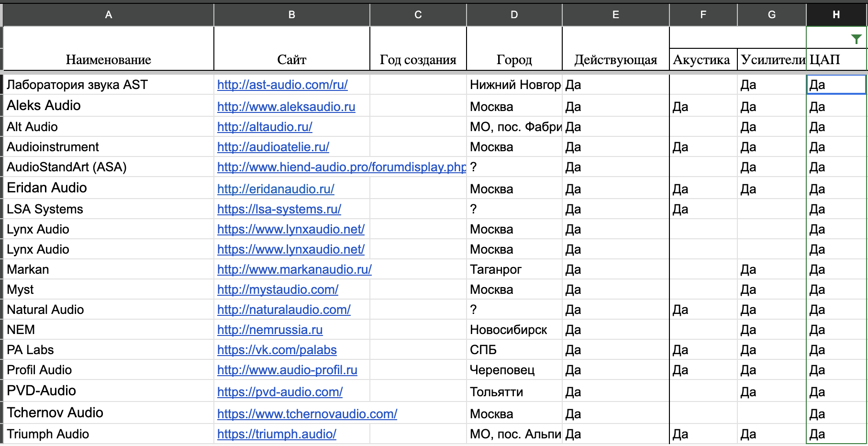Open the lsa-systems.ru link
Viewport: 868px width, 446px height.
[x=279, y=209]
